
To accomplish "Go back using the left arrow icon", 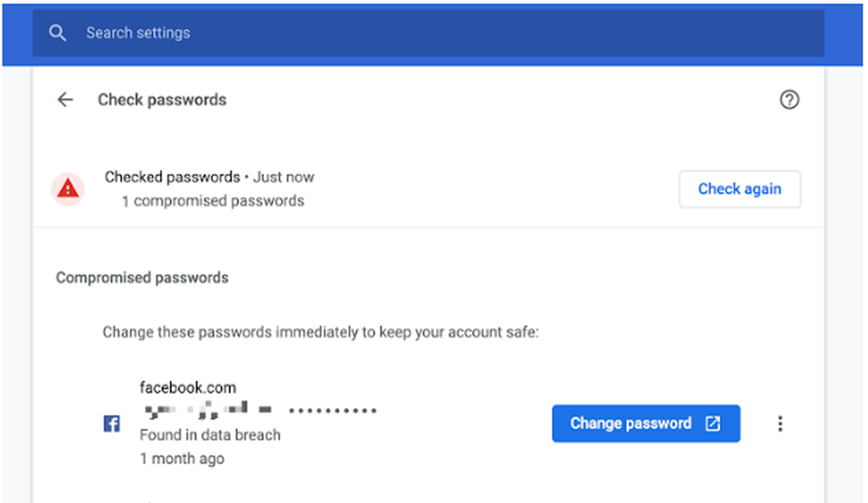I will [x=65, y=100].
